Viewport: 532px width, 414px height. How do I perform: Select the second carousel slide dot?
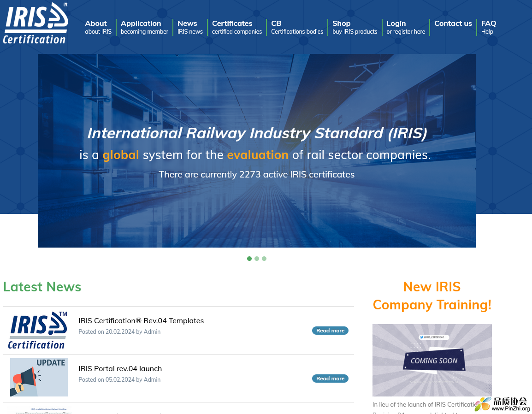tap(257, 259)
